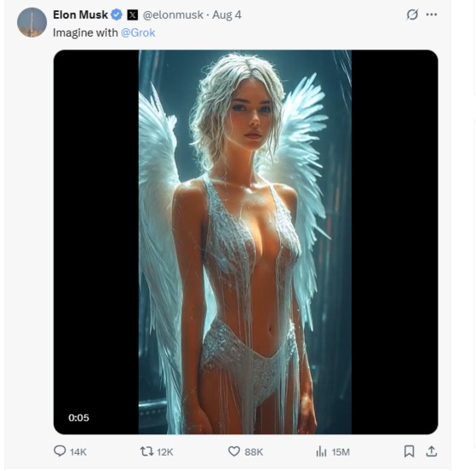Open view analytics bar chart icon
The width and height of the screenshot is (476, 471).
coord(321,451)
